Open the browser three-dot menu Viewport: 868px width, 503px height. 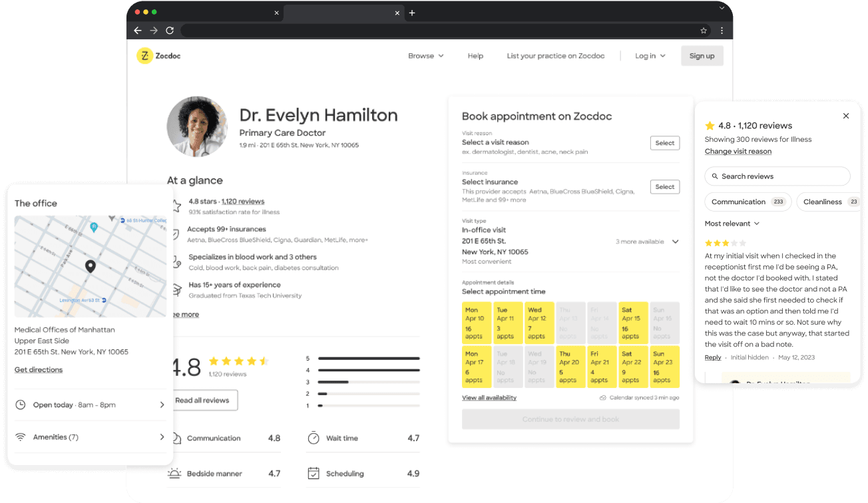point(722,31)
